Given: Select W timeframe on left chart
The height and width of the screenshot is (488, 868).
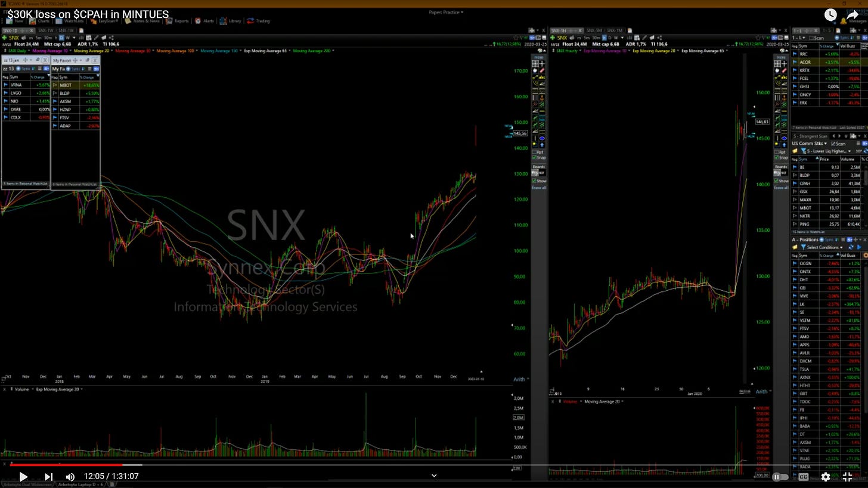Looking at the screenshot, I should click(x=67, y=38).
